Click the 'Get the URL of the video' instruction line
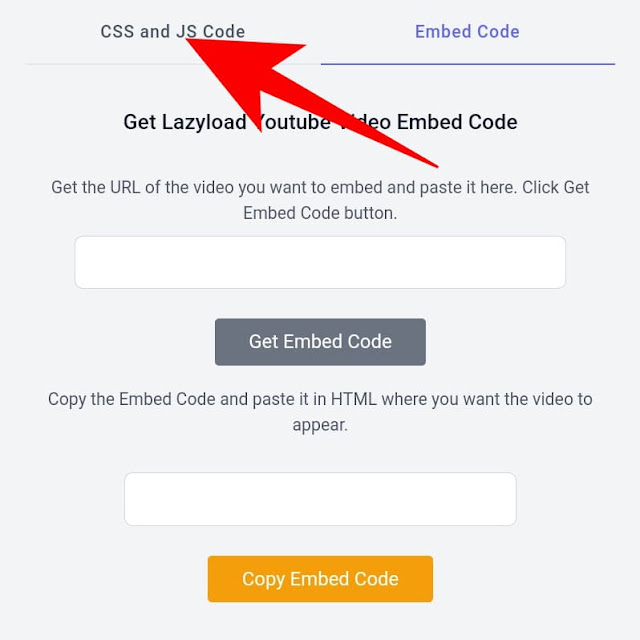The height and width of the screenshot is (640, 640). pos(320,188)
